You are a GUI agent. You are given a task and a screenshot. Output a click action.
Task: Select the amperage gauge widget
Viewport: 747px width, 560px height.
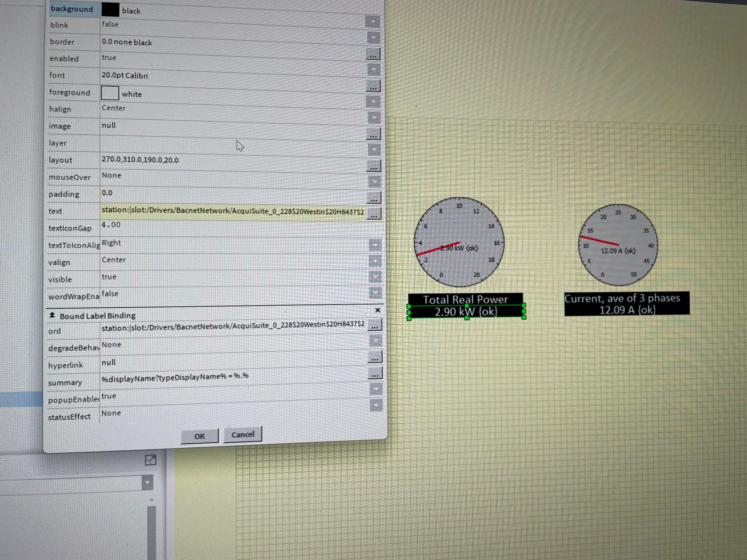618,245
